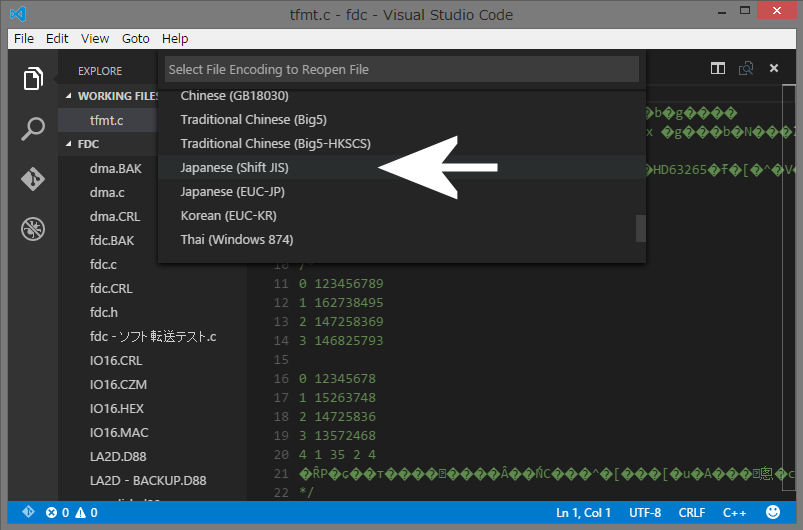The height and width of the screenshot is (530, 803).
Task: Select Korean (EUC-KR) encoding
Action: pos(402,216)
